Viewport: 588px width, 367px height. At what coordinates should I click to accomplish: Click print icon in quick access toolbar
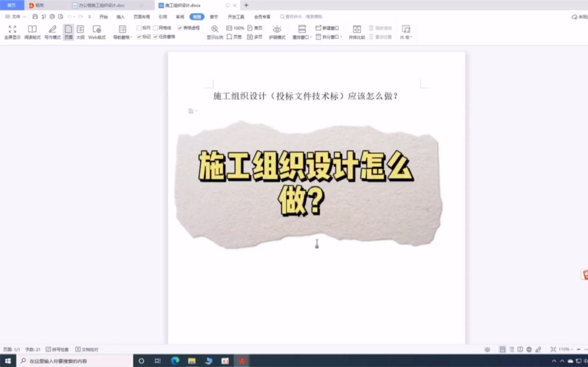[52, 17]
